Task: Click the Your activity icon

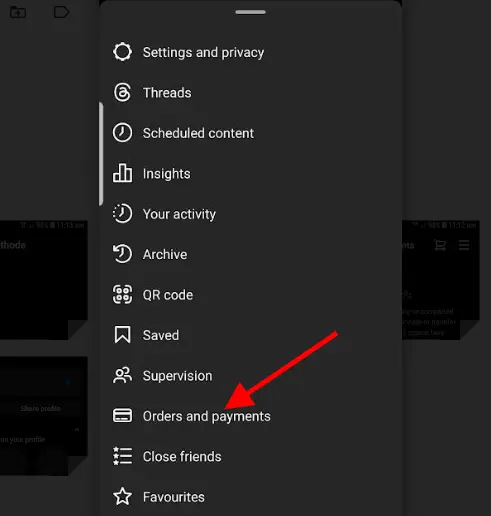Action: [122, 213]
